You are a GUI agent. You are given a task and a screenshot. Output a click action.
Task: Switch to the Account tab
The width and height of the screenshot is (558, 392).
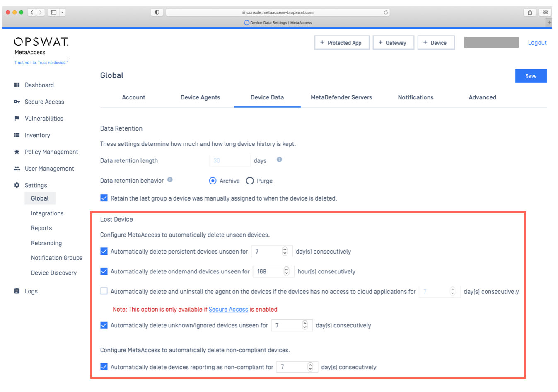133,97
